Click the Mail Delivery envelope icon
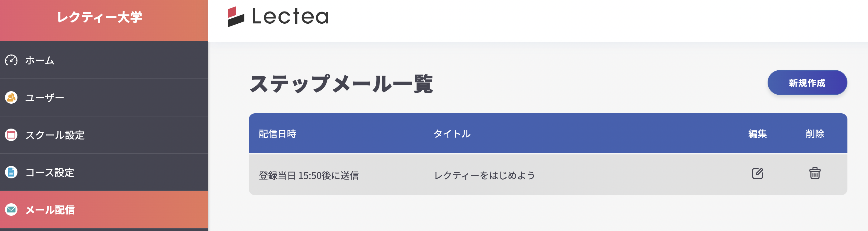The width and height of the screenshot is (868, 231). 11,210
